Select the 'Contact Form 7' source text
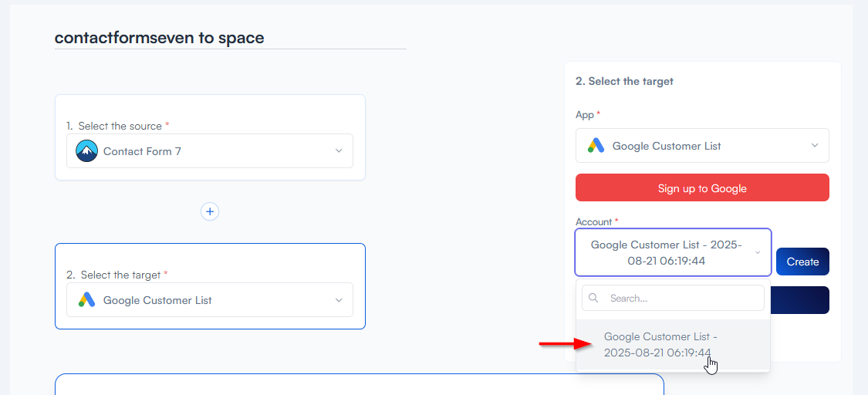 coord(142,151)
